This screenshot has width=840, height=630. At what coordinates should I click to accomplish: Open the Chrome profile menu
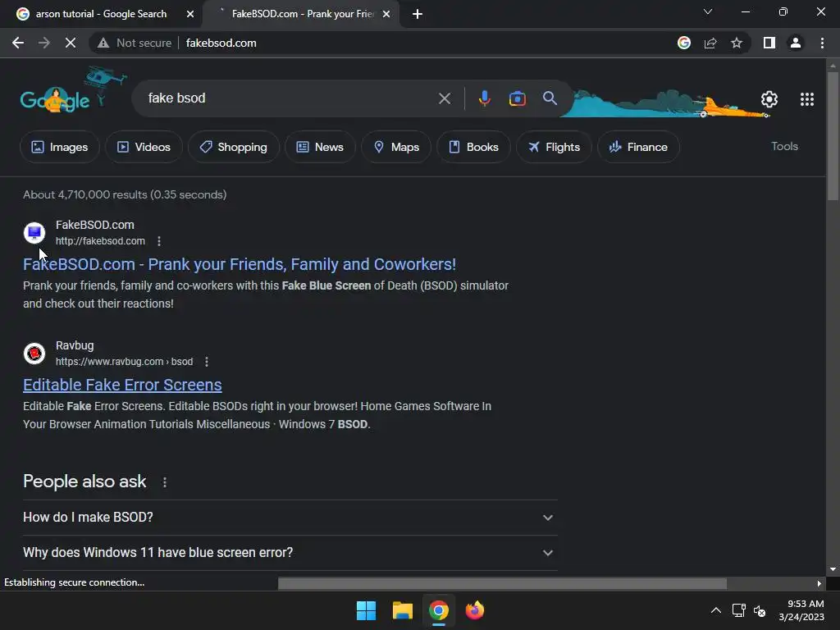tap(796, 43)
